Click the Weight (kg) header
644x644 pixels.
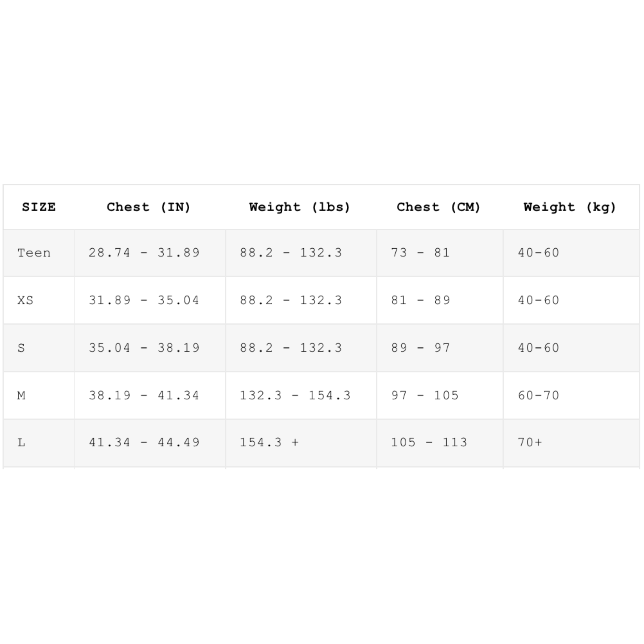570,207
